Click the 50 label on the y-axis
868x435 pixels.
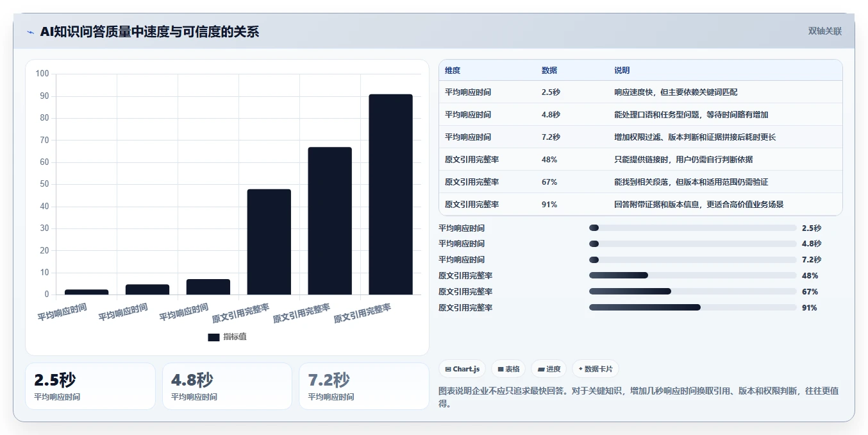click(44, 184)
